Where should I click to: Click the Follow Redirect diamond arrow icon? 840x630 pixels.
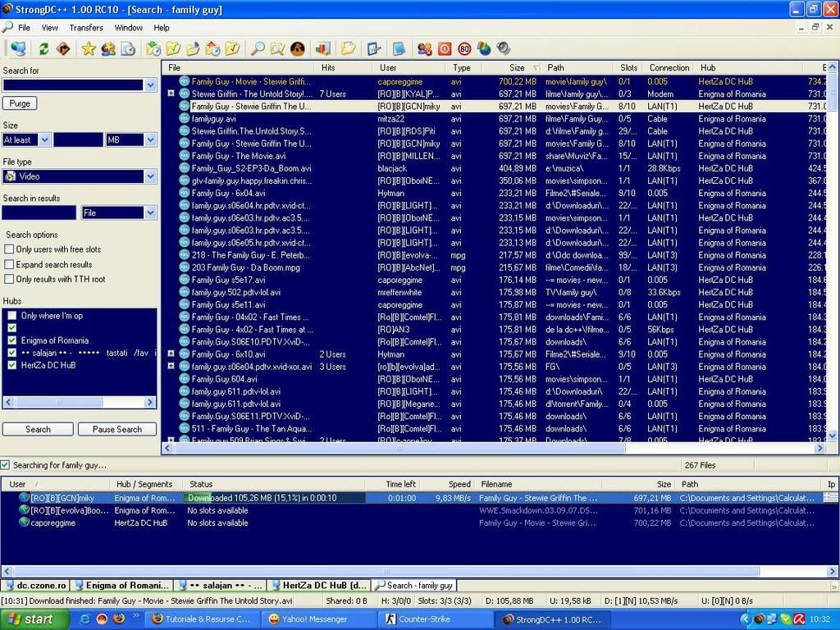63,48
